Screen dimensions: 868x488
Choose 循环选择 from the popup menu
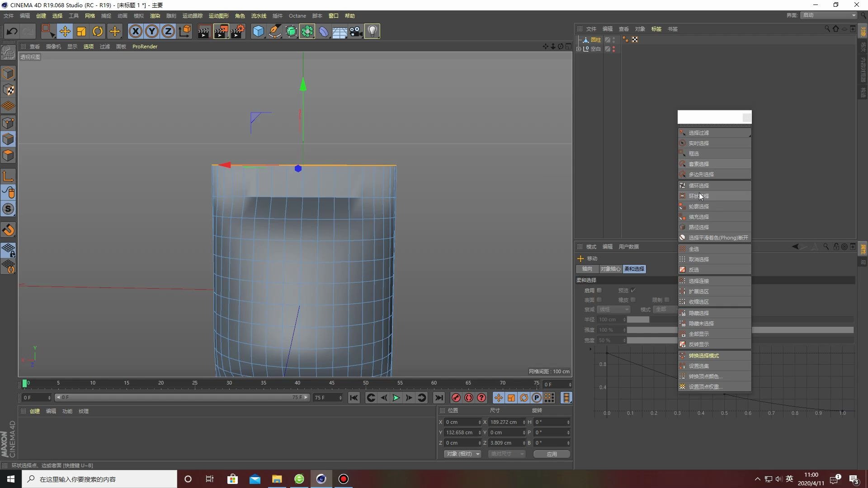pos(698,186)
